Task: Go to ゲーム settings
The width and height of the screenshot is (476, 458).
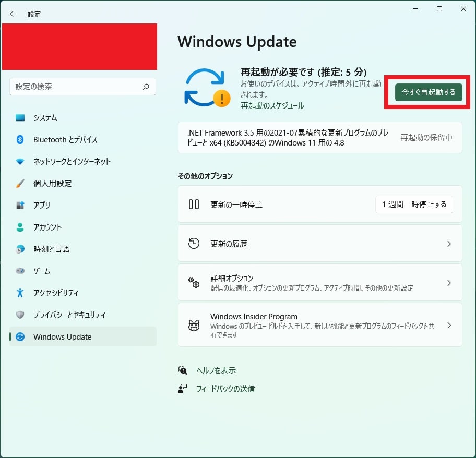Action: point(83,271)
